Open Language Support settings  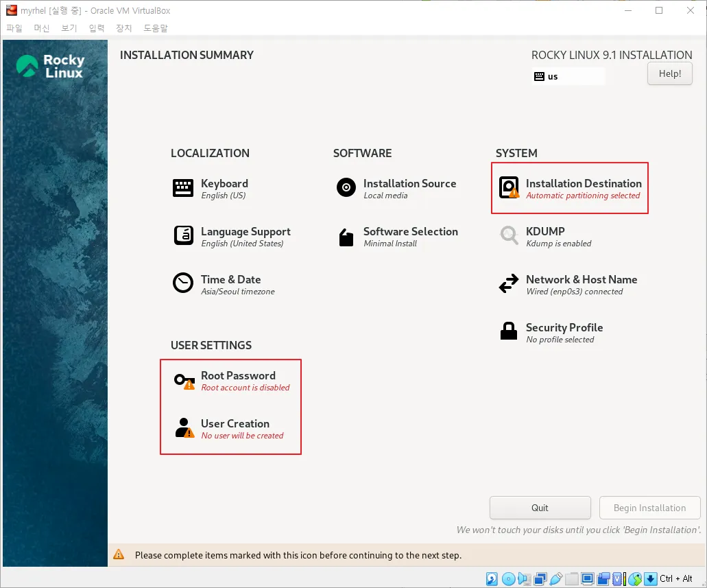232,237
